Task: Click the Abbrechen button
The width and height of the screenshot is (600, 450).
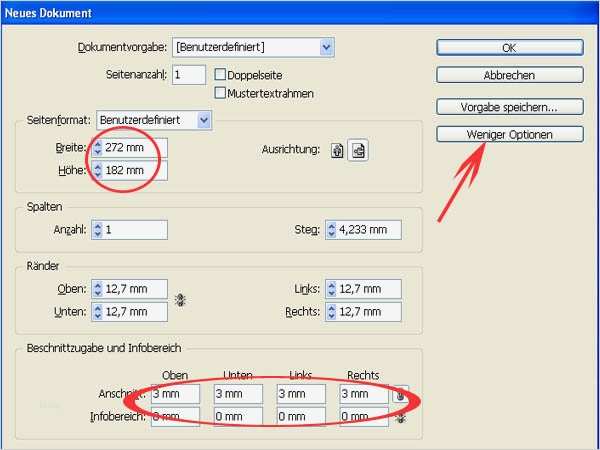Action: (510, 75)
